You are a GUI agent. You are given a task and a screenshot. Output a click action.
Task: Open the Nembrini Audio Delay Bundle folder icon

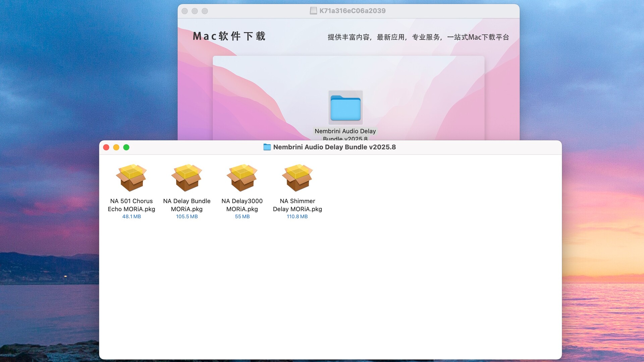345,108
